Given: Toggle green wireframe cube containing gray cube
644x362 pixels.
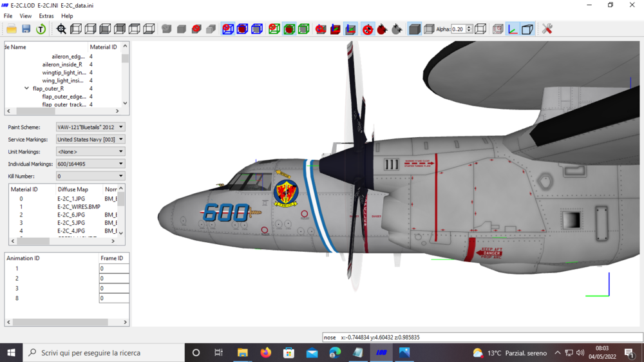Looking at the screenshot, I should pos(304,29).
